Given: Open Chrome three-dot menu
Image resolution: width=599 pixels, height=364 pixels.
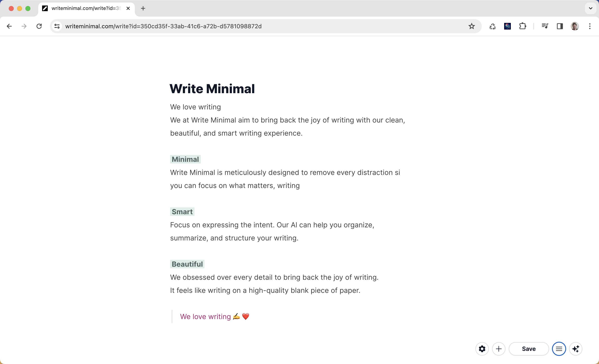Looking at the screenshot, I should click(x=590, y=26).
